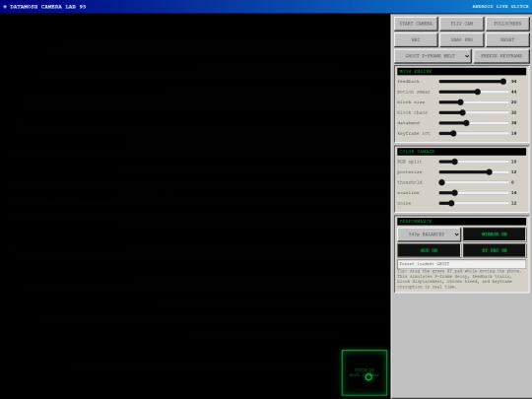Adjust the RGB split slider
The height and width of the screenshot is (399, 532).
[474, 162]
